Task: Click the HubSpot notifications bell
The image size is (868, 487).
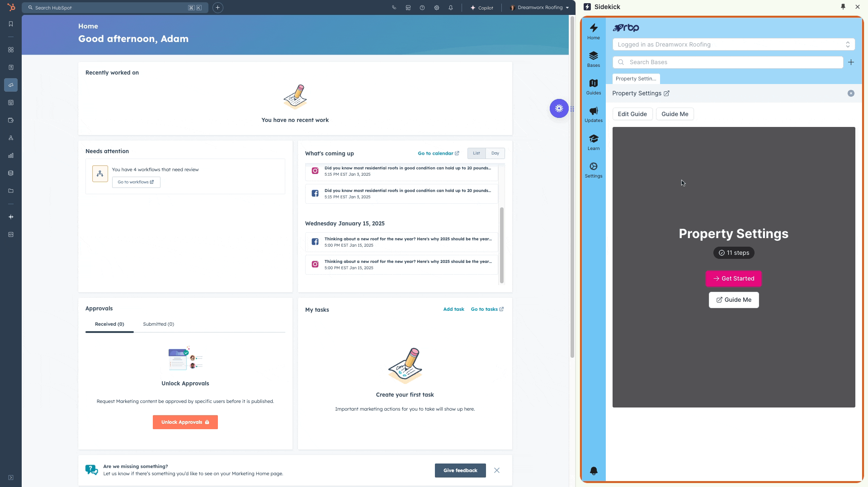Action: coord(451,8)
